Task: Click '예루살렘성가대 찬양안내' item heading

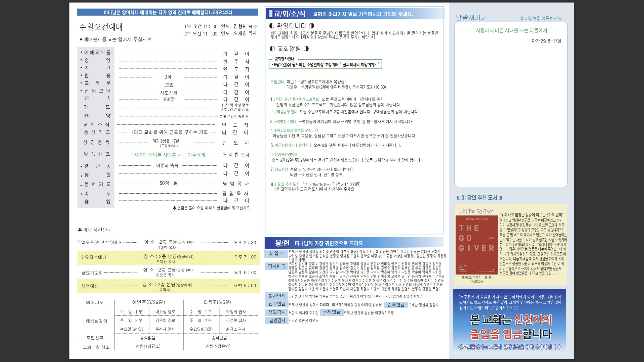Action: [x=293, y=145]
